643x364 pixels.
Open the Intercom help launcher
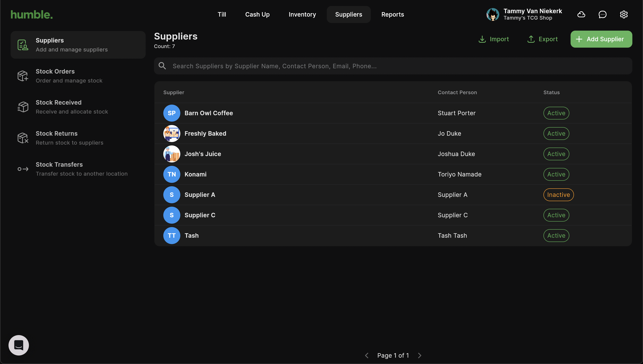19,345
